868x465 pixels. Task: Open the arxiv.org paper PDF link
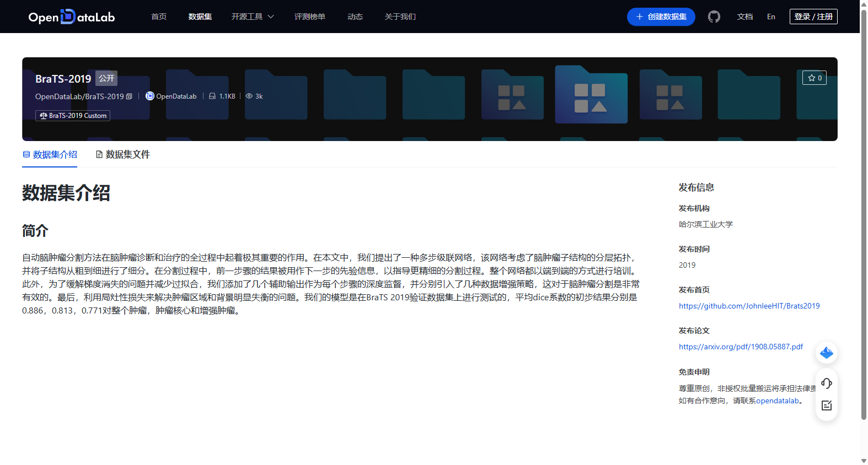click(x=741, y=347)
